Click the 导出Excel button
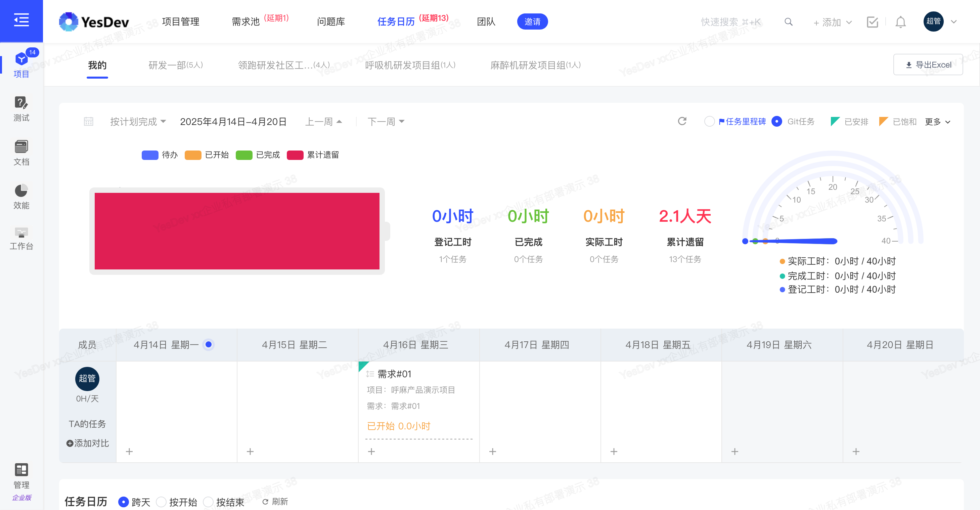The image size is (980, 510). (928, 65)
